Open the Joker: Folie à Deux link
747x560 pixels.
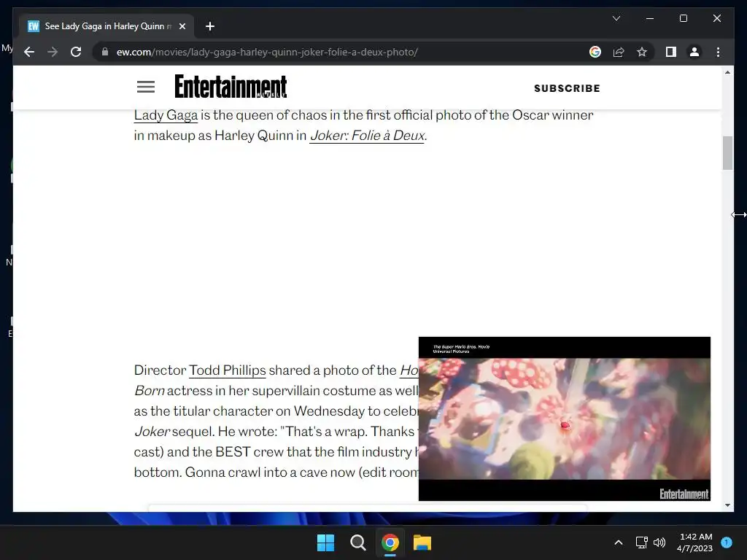(367, 136)
